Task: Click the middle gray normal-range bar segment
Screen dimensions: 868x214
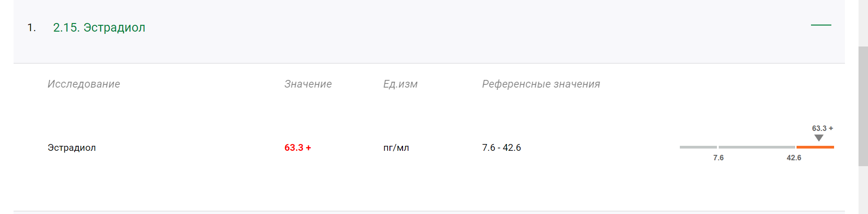Action: click(757, 147)
